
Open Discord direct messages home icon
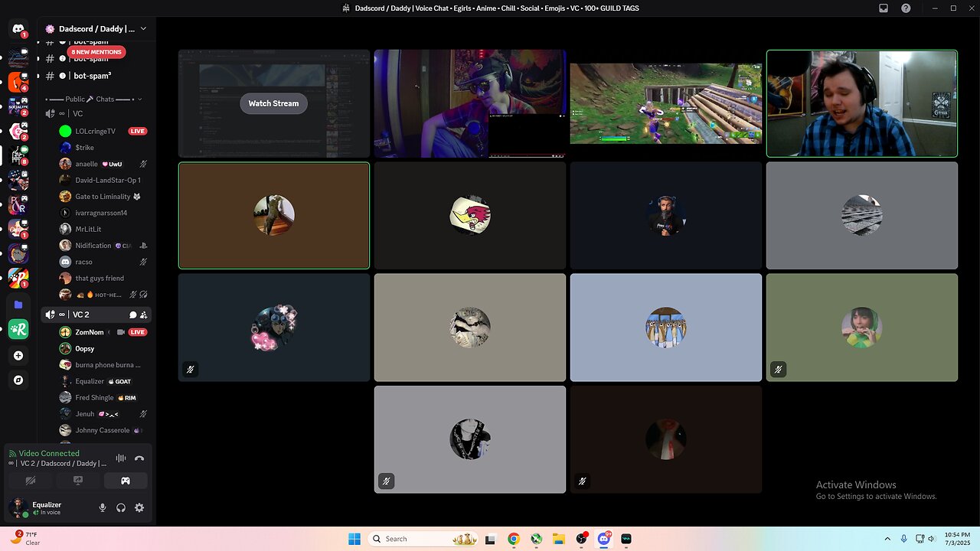(x=18, y=29)
